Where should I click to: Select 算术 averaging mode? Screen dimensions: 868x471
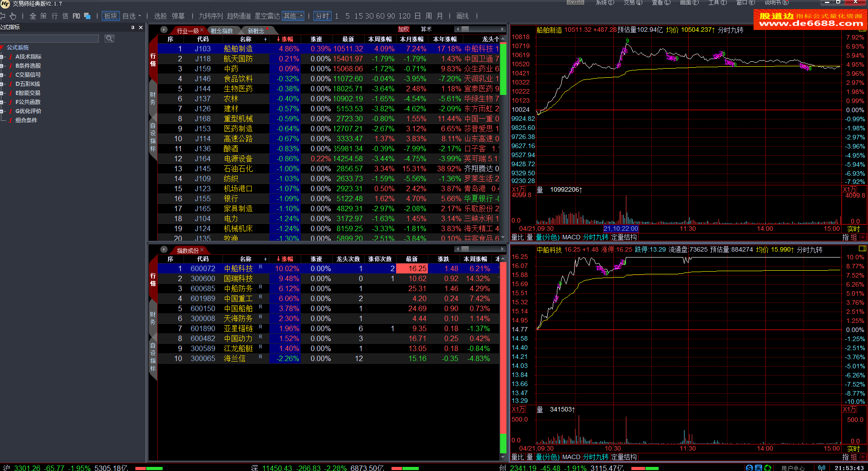pos(426,29)
